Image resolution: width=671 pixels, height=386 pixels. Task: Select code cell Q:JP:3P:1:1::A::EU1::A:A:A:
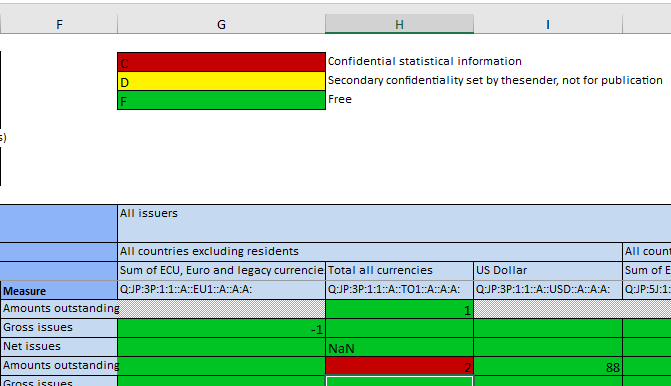tap(221, 290)
